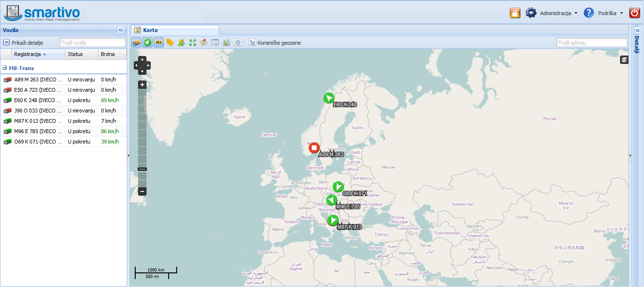Toggle the REG registration labels button
This screenshot has width=644, height=287.
click(x=159, y=42)
